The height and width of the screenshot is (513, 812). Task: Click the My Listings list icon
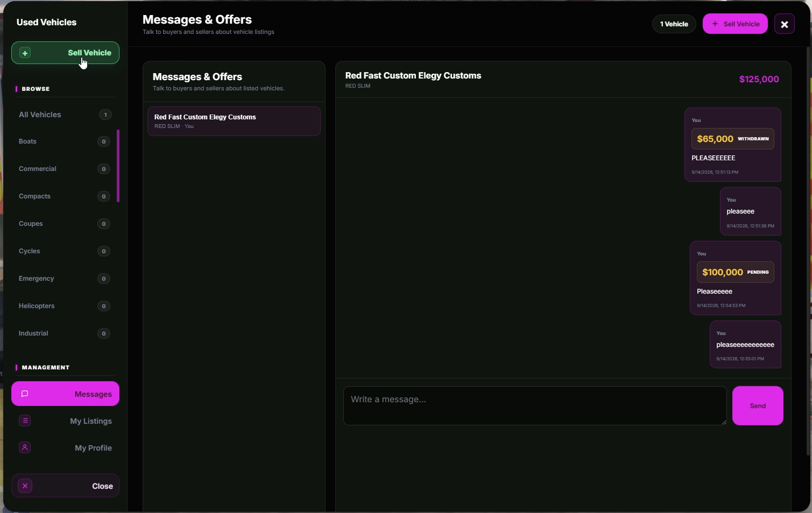(x=25, y=421)
